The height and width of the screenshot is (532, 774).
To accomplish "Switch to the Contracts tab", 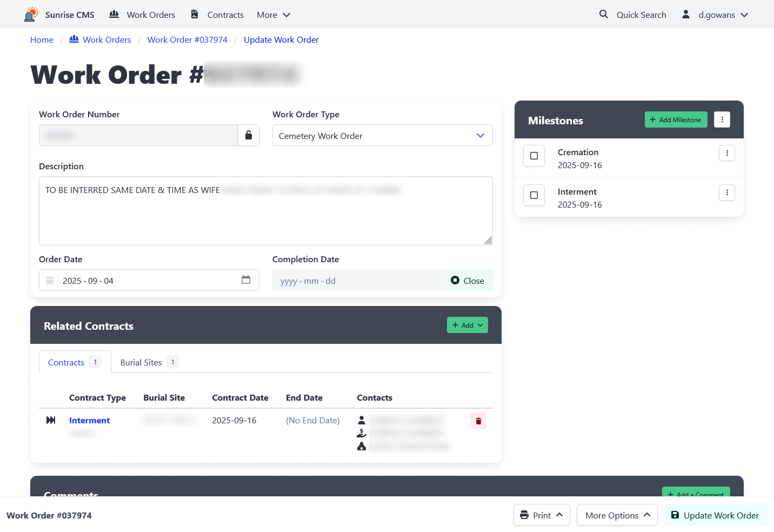I will click(x=75, y=362).
